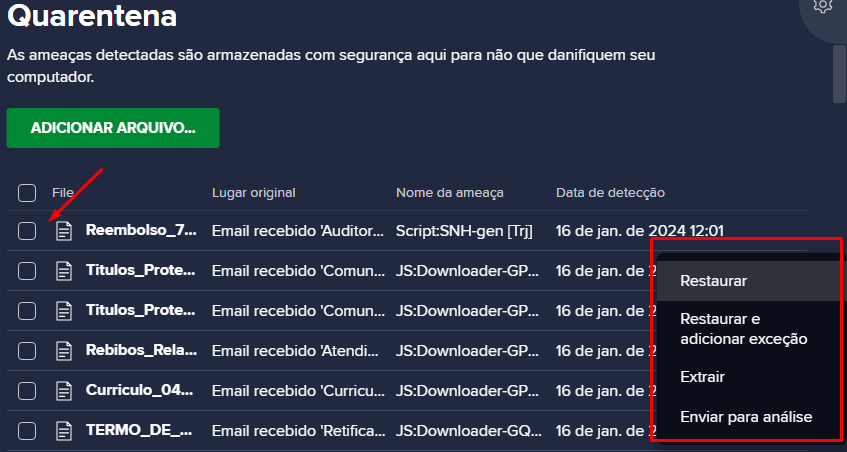Click the ADICIONAR ARQUIVO green button
Viewport: 847px width, 452px height.
tap(113, 128)
